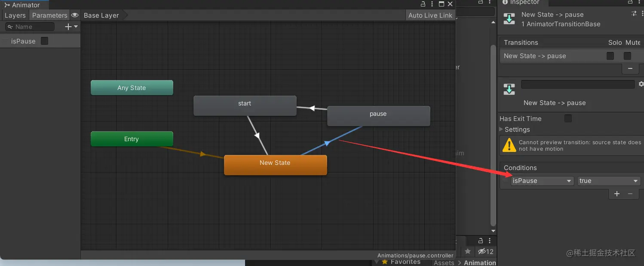
Task: Click the middle panel vertical scrollbar
Action: pos(493,136)
